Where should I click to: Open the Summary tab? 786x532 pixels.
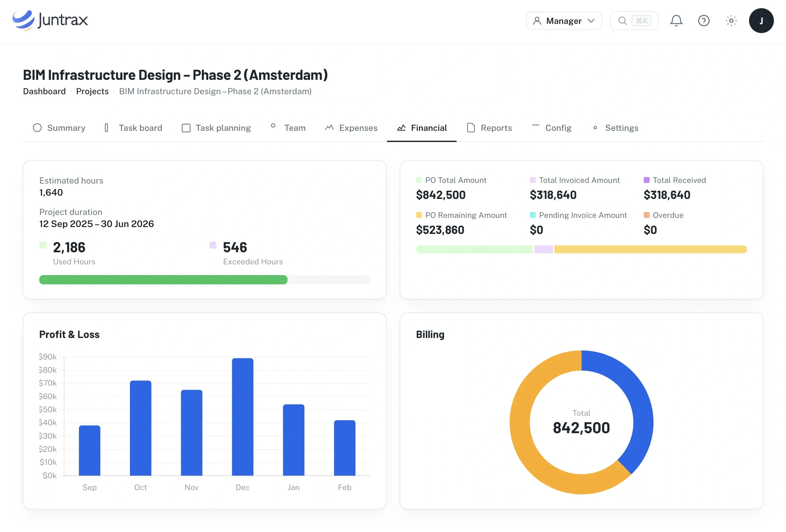59,128
